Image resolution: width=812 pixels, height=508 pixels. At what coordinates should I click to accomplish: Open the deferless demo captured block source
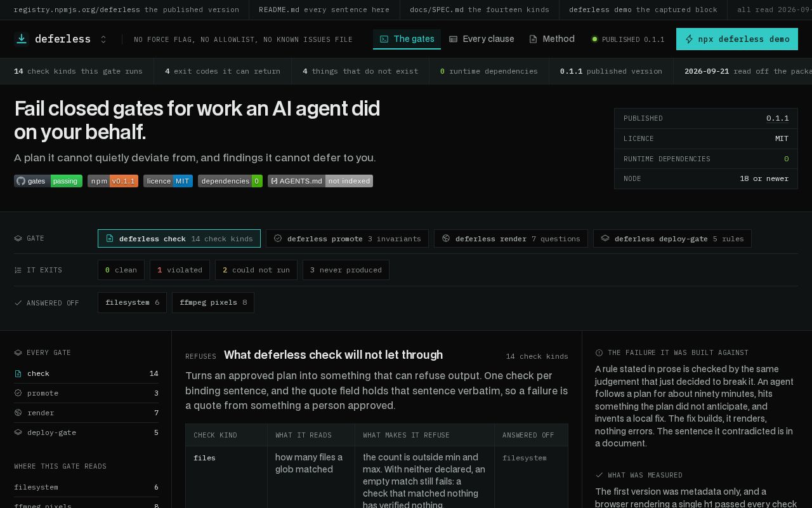click(x=643, y=10)
